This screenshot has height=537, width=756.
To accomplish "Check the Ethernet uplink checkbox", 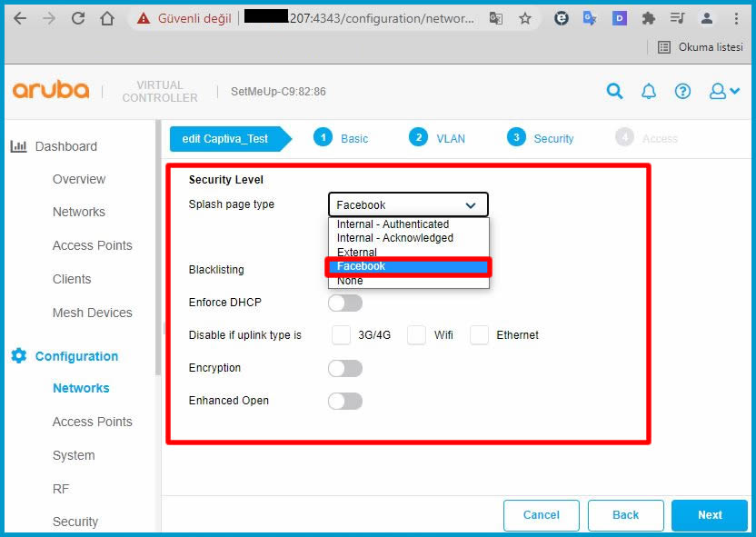I will pos(479,335).
